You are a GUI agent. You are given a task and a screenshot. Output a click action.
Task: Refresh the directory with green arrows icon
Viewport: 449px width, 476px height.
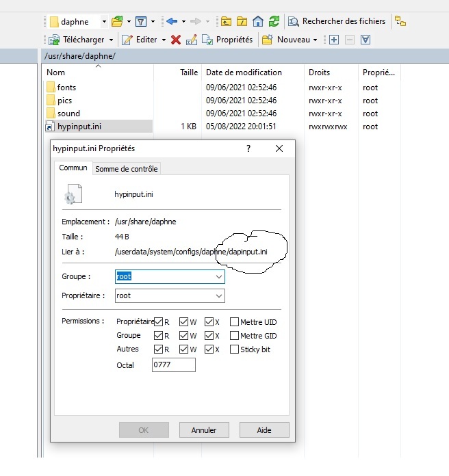pyautogui.click(x=274, y=22)
